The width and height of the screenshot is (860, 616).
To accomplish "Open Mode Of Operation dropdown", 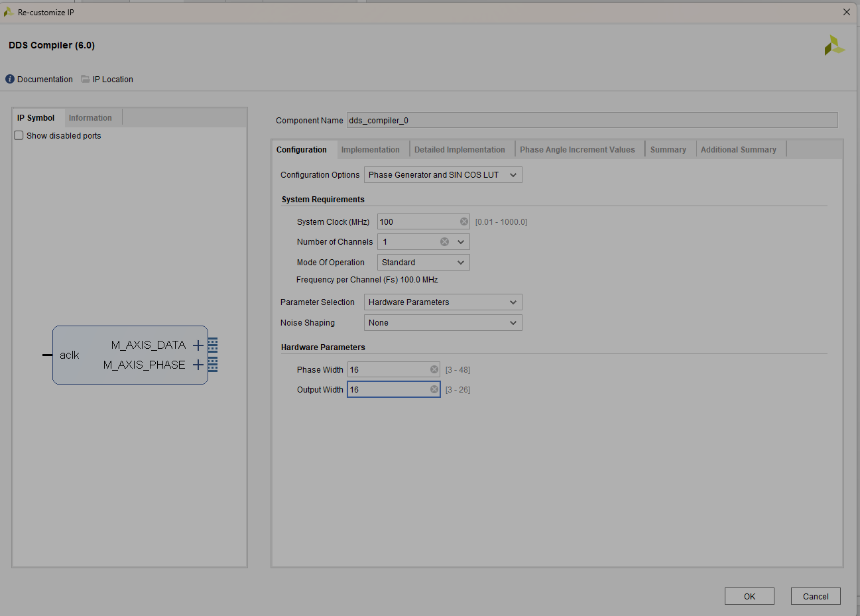I will click(424, 263).
